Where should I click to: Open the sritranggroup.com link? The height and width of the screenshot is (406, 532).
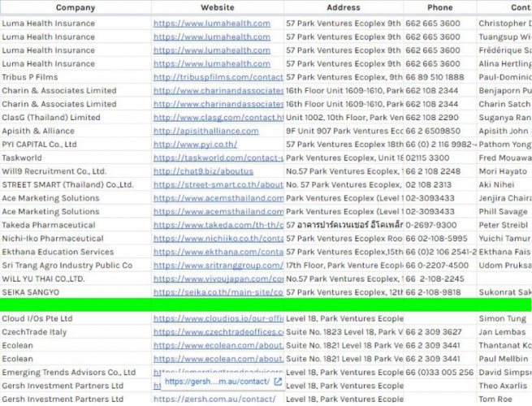(x=218, y=266)
